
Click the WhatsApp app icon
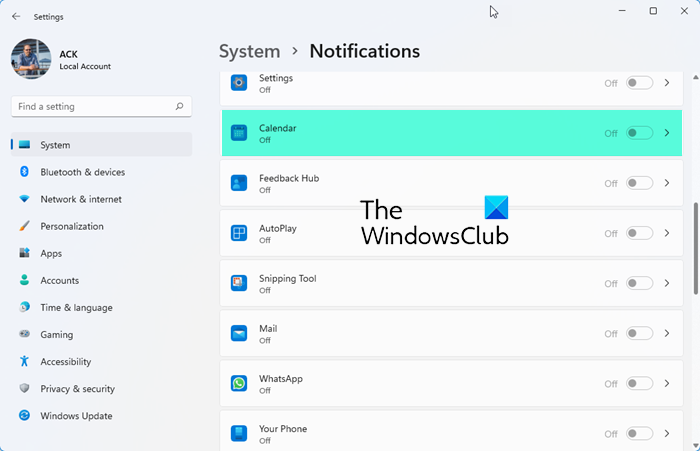(x=239, y=383)
